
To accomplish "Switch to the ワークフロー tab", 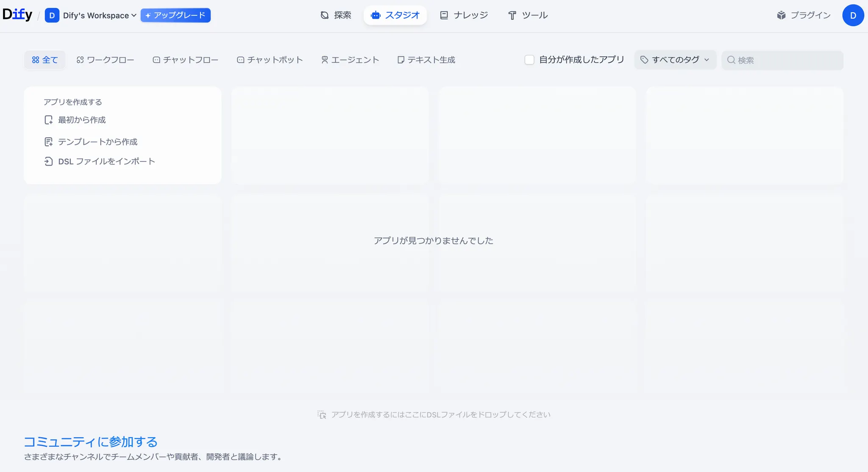I will click(105, 60).
